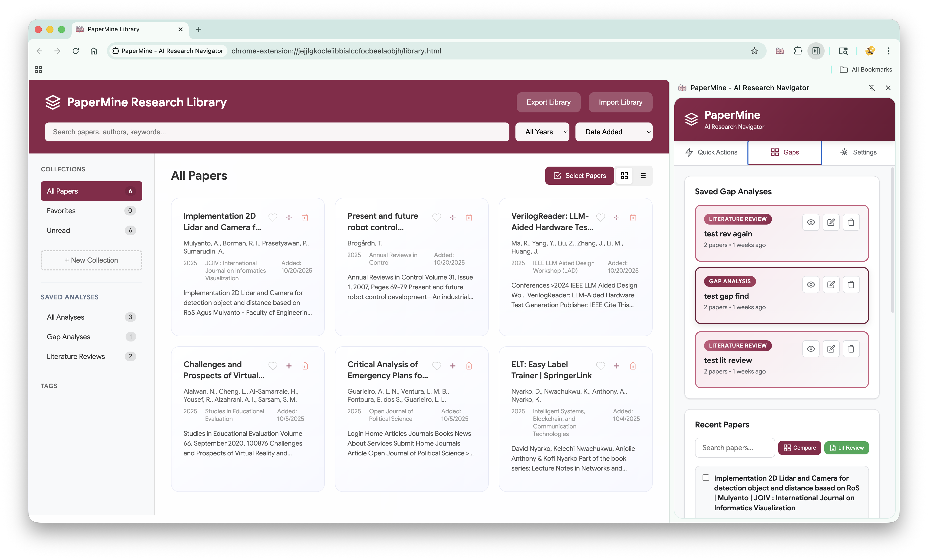Check the Implementation 2D Lidar recent paper

pyautogui.click(x=706, y=478)
